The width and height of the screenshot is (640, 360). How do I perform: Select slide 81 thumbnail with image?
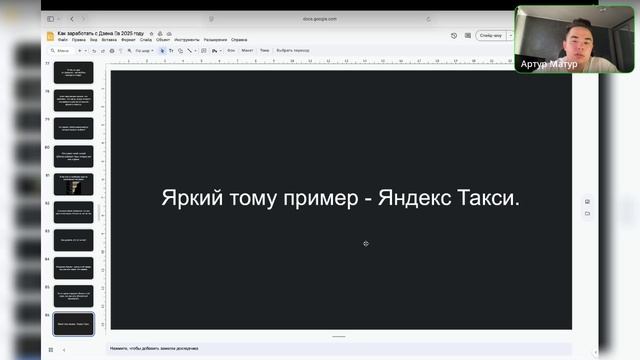(x=73, y=184)
